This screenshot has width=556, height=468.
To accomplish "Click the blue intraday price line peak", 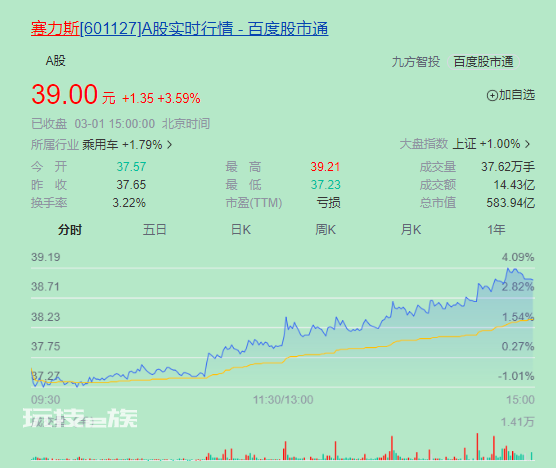I will point(508,269).
